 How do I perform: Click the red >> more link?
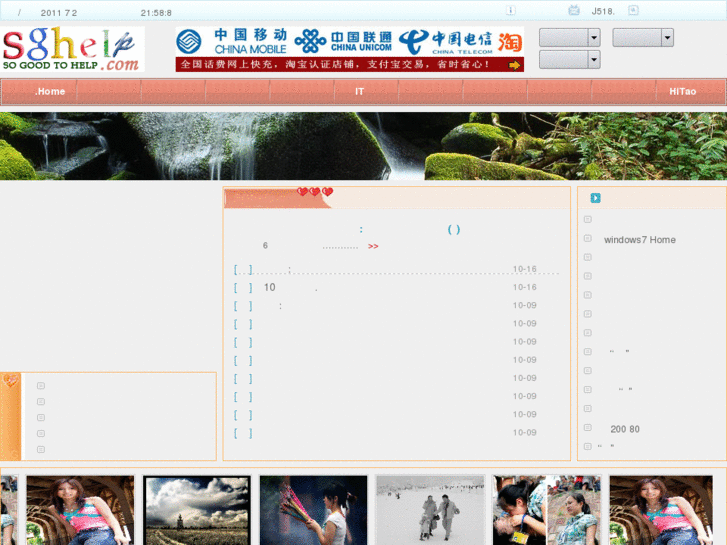[373, 246]
